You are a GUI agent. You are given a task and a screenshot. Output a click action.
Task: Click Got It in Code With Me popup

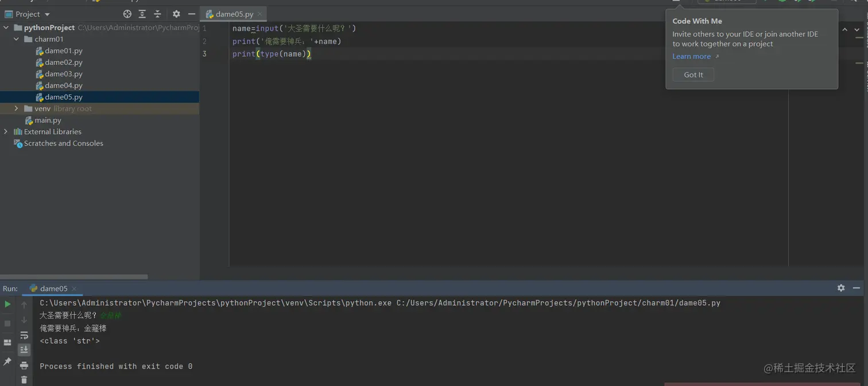(x=693, y=75)
